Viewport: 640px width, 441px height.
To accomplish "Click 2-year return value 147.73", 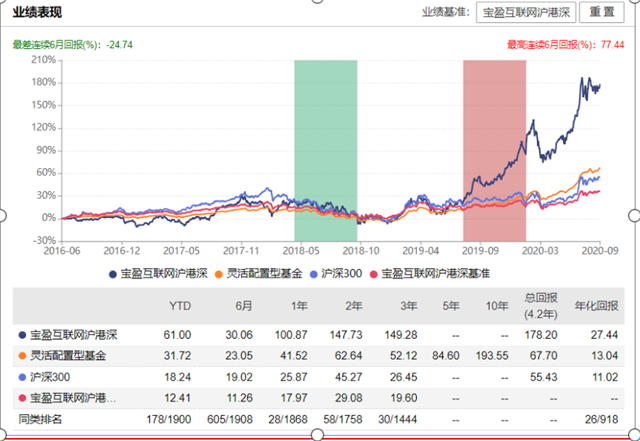I will (346, 335).
